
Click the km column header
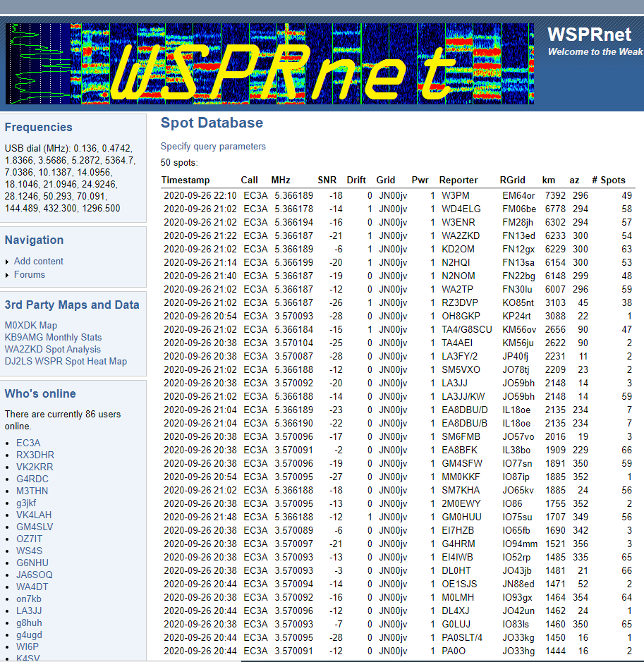coord(549,180)
